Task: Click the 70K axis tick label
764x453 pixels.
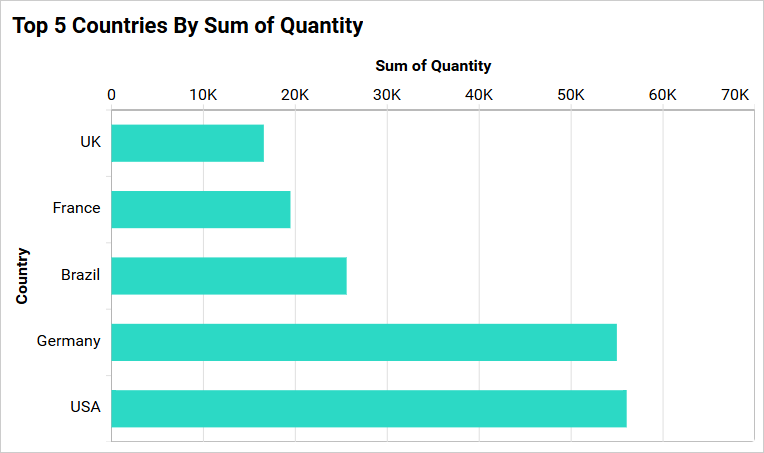Action: point(735,94)
